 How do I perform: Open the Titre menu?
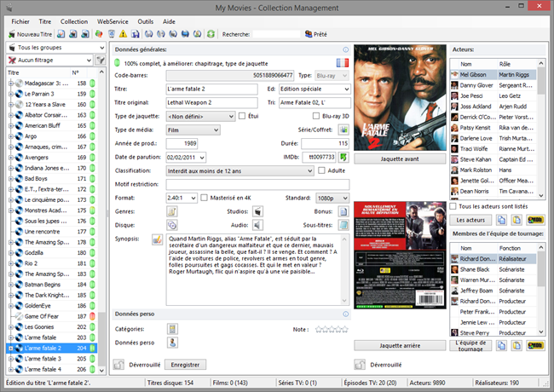(45, 21)
